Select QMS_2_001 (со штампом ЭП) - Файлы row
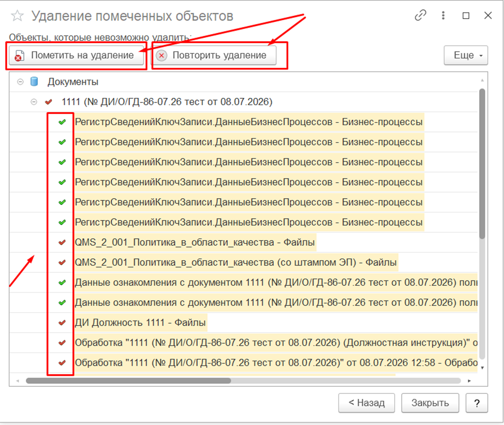 click(x=244, y=262)
